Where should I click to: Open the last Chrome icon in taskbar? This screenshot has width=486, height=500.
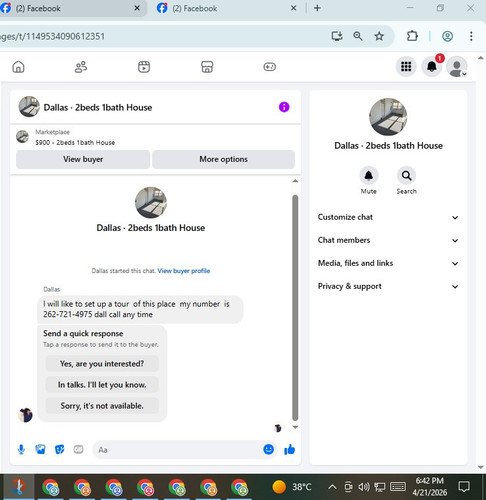239,487
